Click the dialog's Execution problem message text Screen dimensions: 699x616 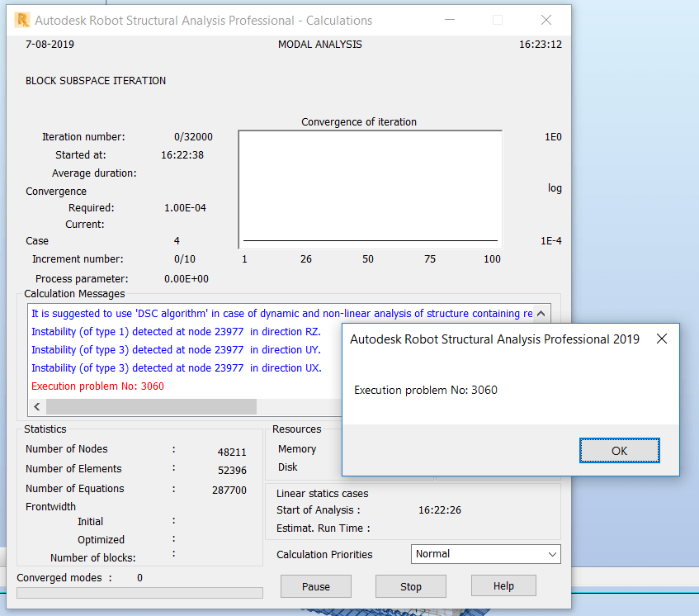click(425, 390)
